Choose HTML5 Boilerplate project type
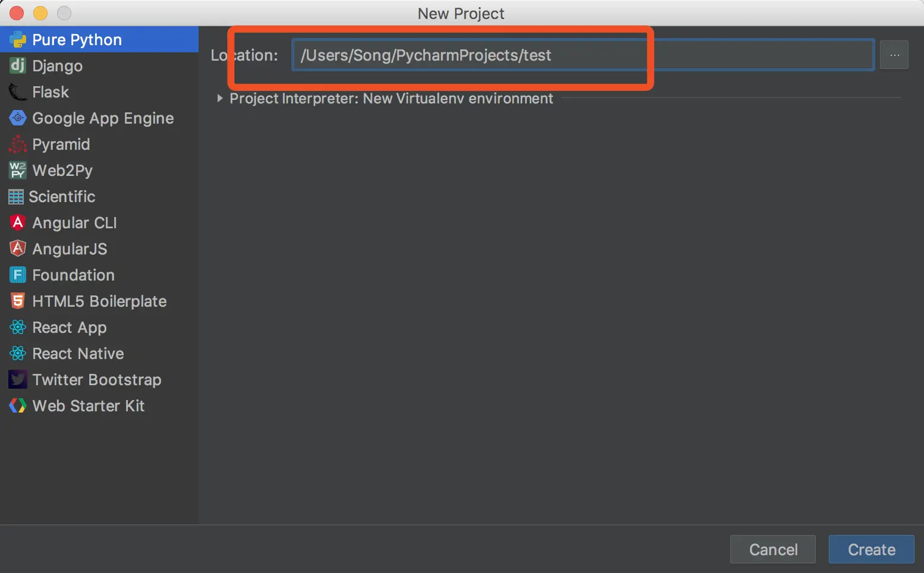 coord(99,301)
